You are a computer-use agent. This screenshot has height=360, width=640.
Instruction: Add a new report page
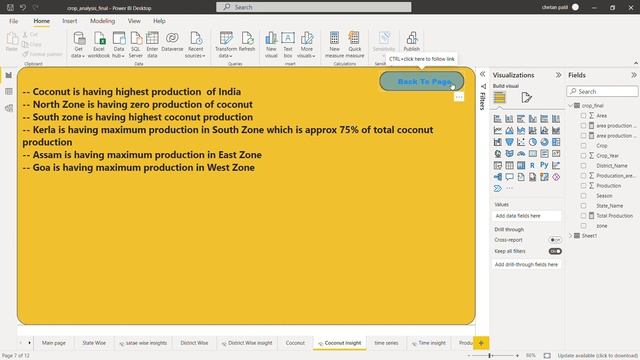coord(481,343)
